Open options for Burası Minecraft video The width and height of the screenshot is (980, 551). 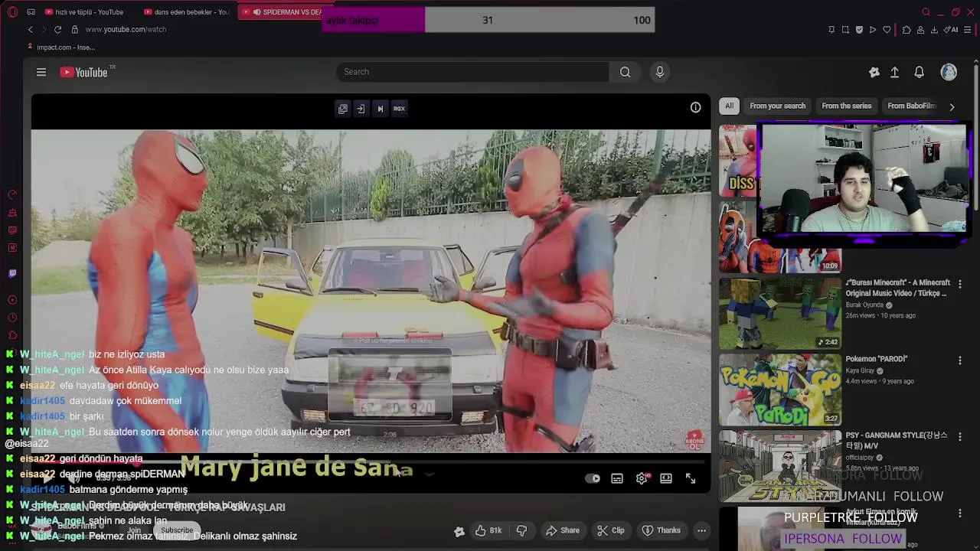pos(959,284)
